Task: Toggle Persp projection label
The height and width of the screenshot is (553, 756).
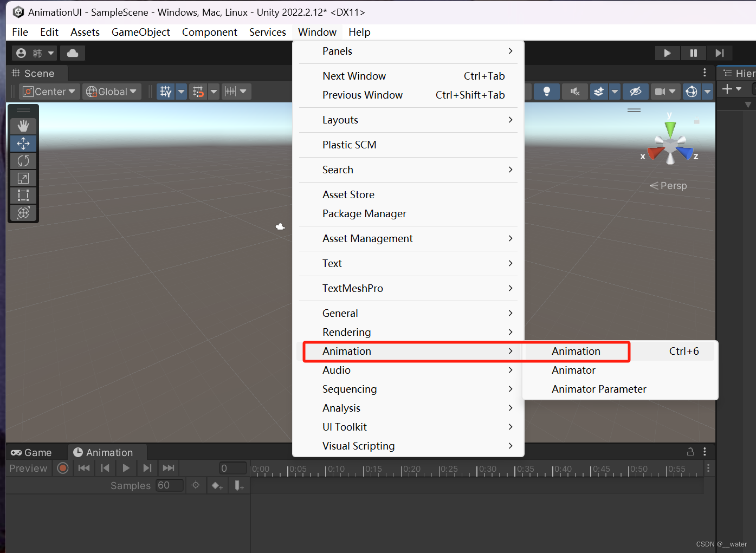Action: pos(668,186)
